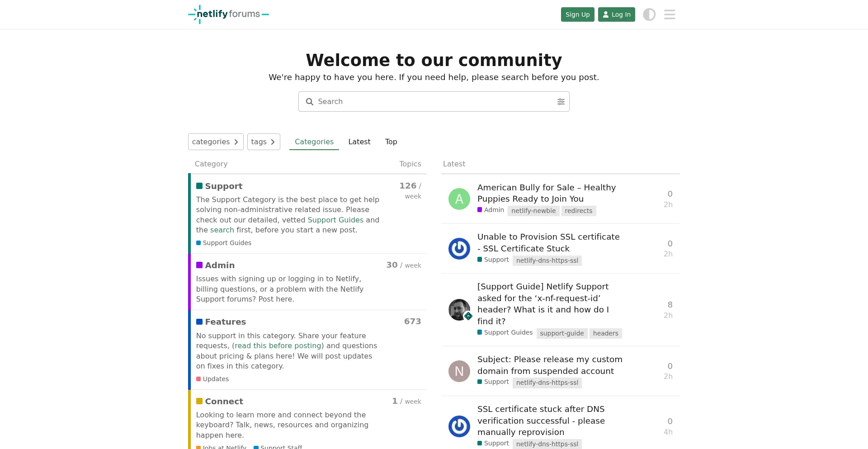Focus the Search input field

click(434, 102)
